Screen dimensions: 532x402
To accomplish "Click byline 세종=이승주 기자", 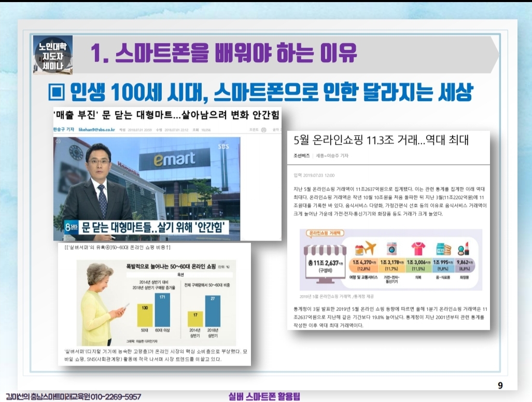I will tap(332, 156).
